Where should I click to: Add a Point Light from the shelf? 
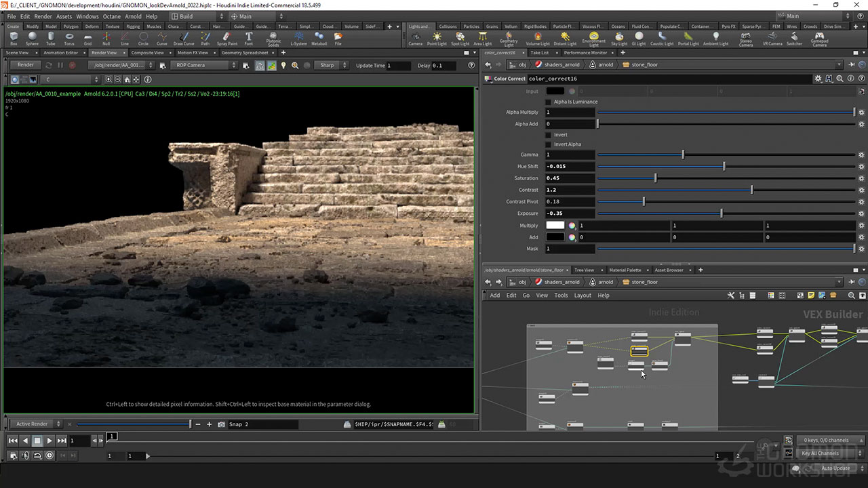pos(437,39)
